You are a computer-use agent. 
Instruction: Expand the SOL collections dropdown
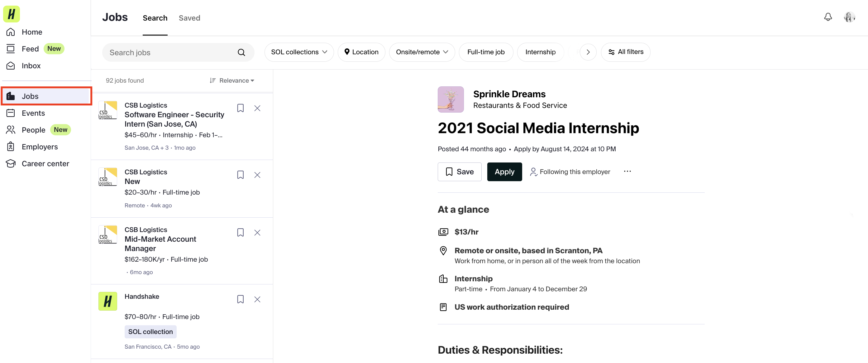pos(299,52)
